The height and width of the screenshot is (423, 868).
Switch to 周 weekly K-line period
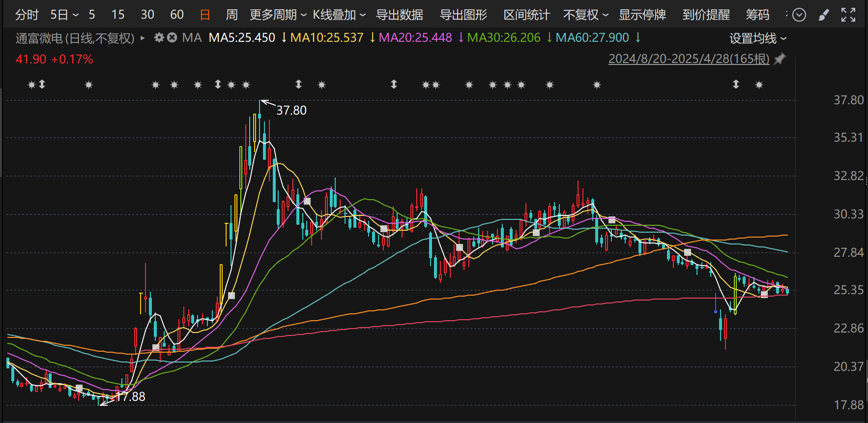pos(231,15)
